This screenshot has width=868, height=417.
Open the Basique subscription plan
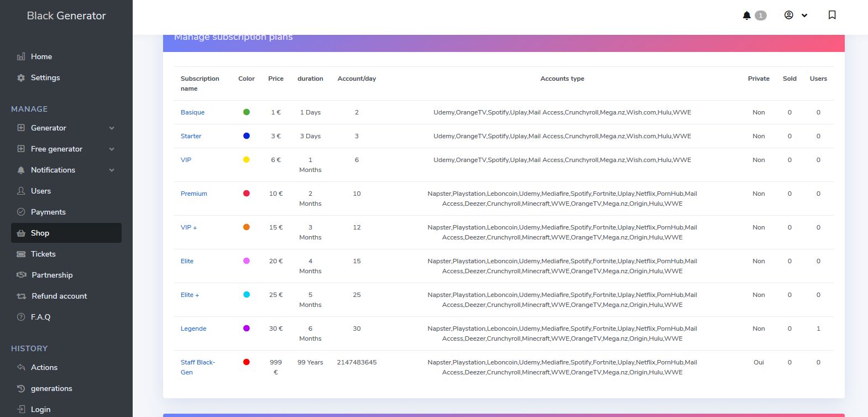click(x=192, y=112)
